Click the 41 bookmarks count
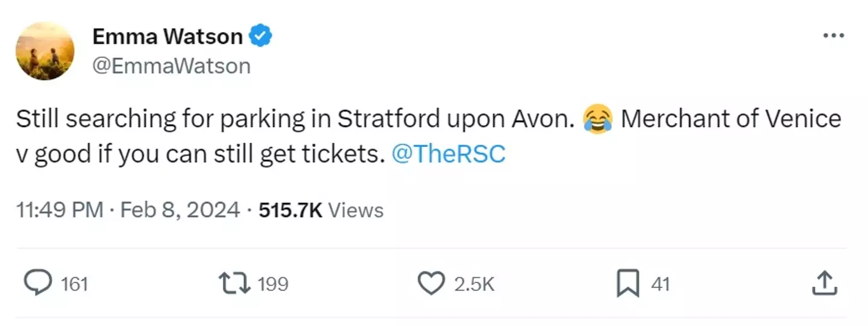The height and width of the screenshot is (326, 868). [660, 284]
